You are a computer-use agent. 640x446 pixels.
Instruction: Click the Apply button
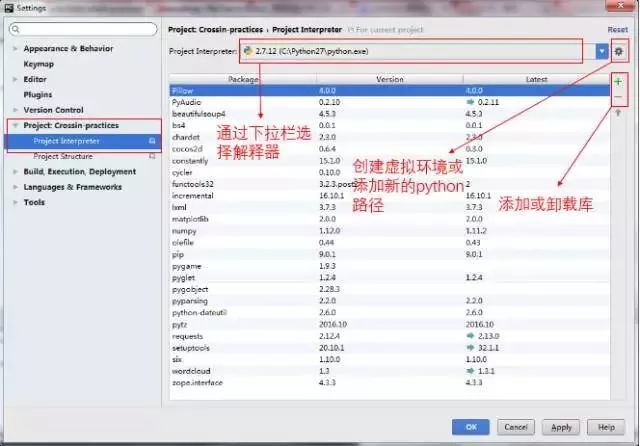click(561, 427)
